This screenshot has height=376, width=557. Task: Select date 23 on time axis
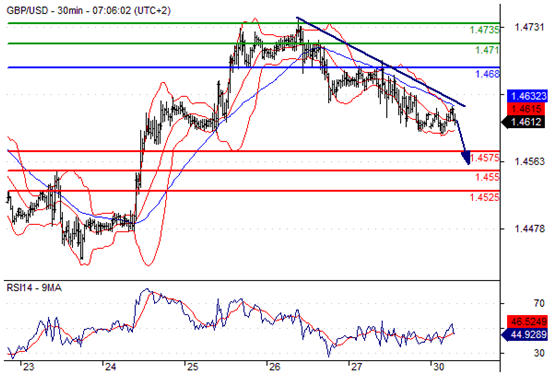pyautogui.click(x=29, y=367)
